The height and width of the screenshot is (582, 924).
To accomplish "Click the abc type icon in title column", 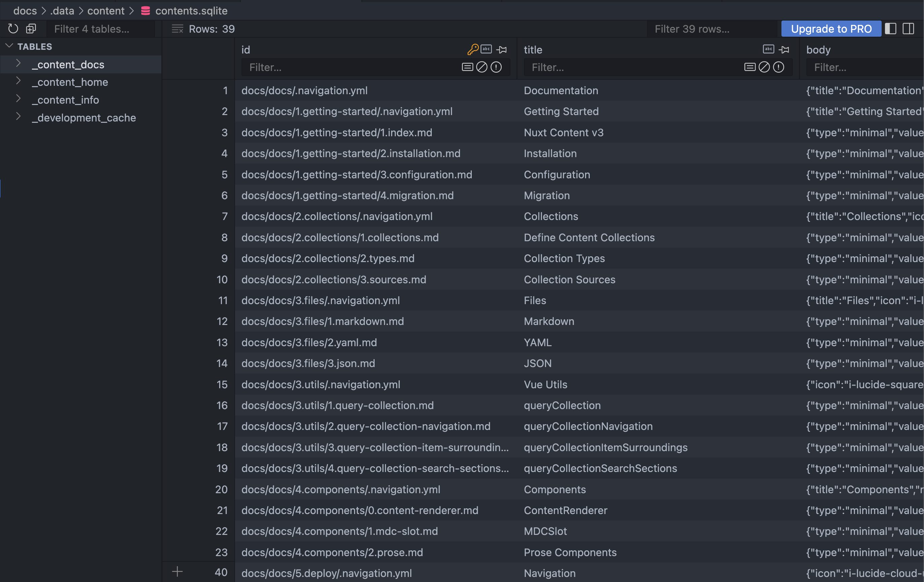I will point(769,49).
